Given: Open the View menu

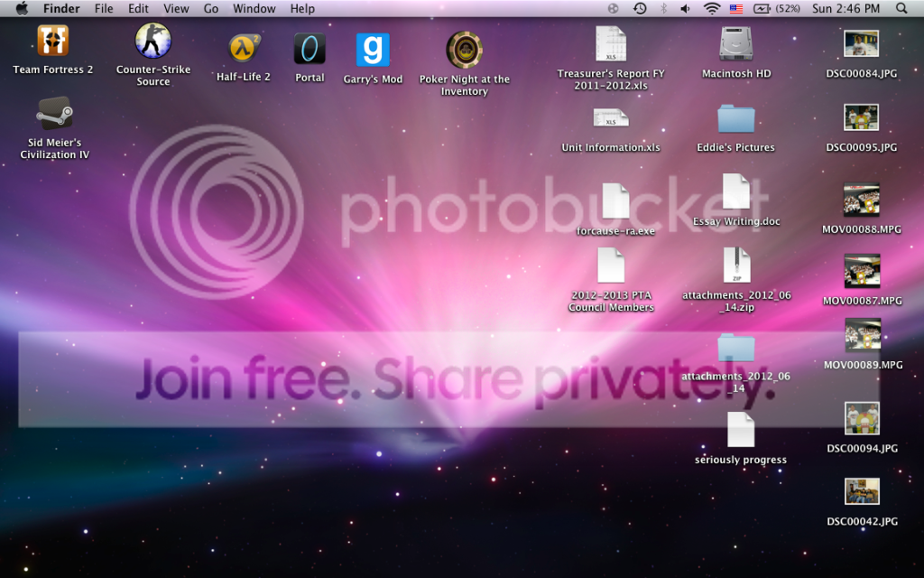Looking at the screenshot, I should pyautogui.click(x=176, y=8).
